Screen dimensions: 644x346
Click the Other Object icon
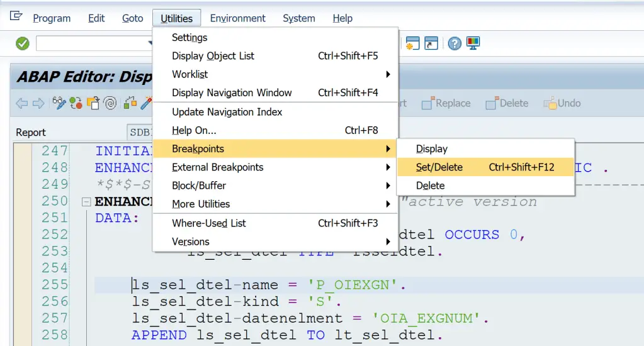tap(93, 103)
